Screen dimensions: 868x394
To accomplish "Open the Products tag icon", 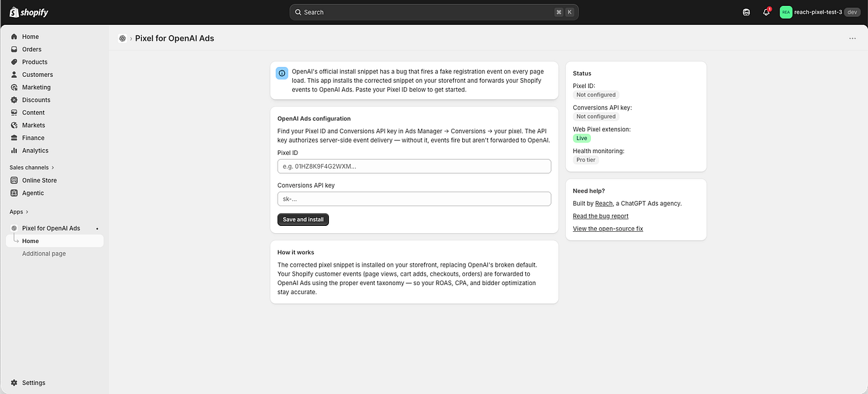I will (14, 62).
